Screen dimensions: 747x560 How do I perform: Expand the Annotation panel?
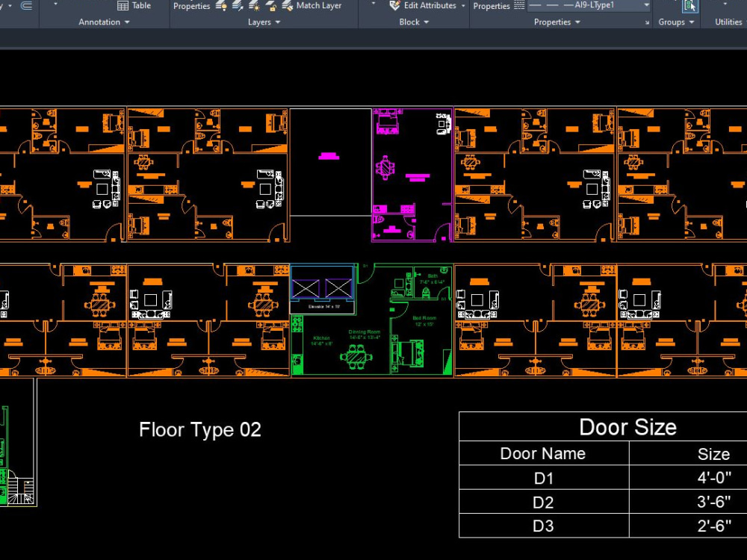[x=102, y=22]
